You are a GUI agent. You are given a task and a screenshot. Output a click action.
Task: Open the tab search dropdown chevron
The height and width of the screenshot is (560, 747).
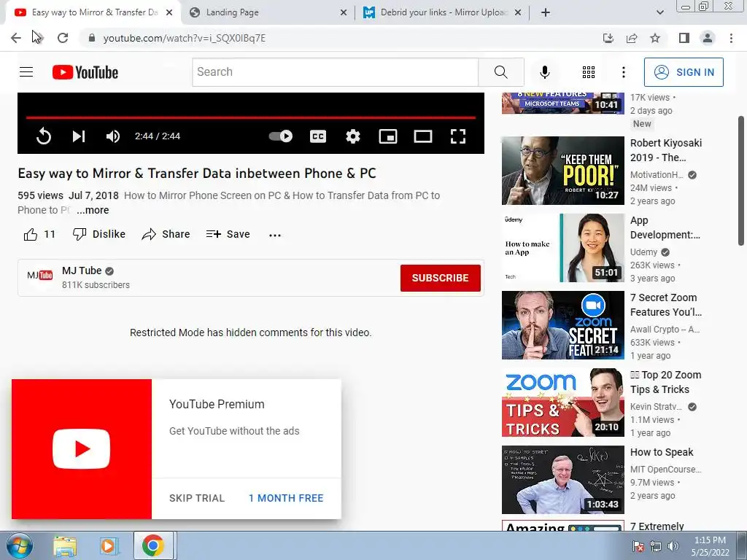[659, 13]
